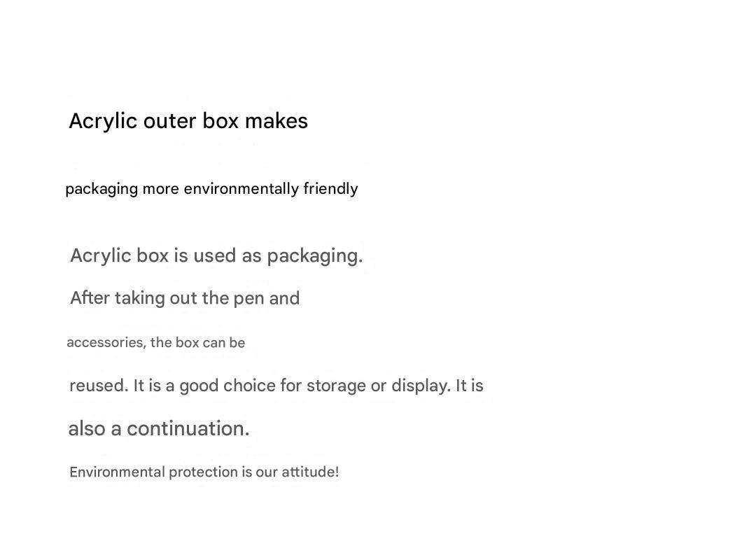Viewport: 756px width, 541px height.
Task: Click the word "pen" in the paragraph
Action: point(248,299)
